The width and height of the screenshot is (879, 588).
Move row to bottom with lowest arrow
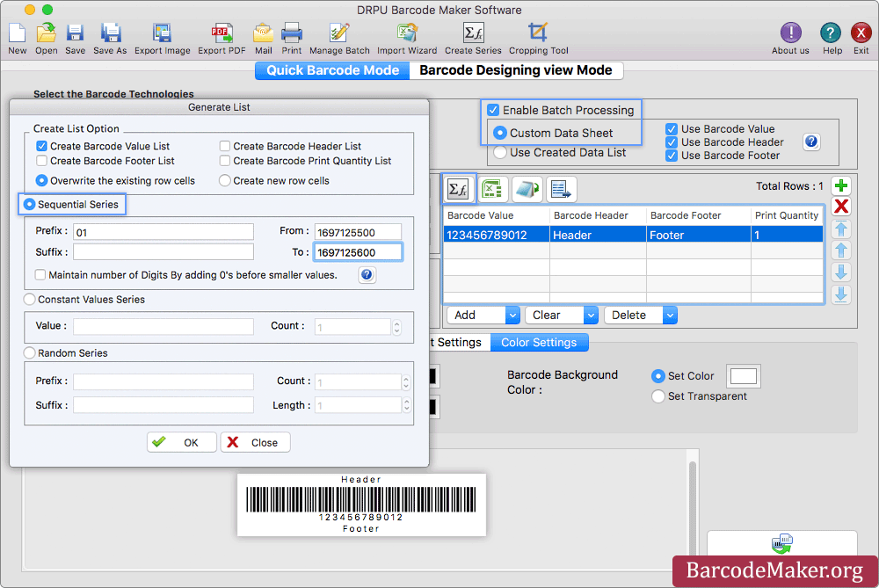pyautogui.click(x=841, y=294)
